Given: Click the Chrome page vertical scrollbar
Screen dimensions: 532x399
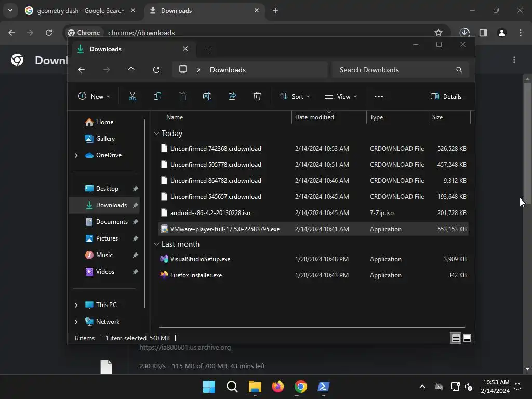Looking at the screenshot, I should tap(527, 142).
